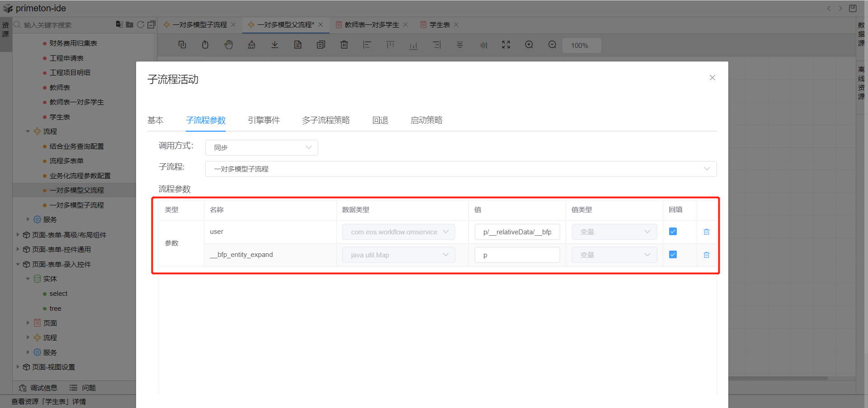868x408 pixels.
Task: Click the refresh icon in resource panel
Action: [141, 24]
